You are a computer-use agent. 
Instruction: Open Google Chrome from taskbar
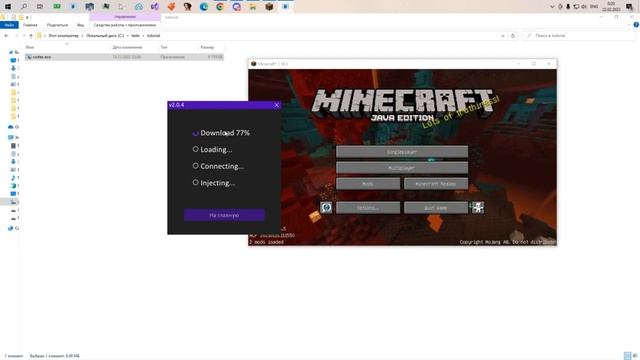(x=220, y=7)
